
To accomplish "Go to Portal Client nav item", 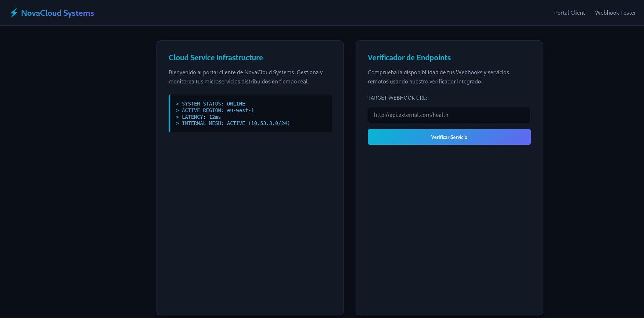I will [569, 13].
